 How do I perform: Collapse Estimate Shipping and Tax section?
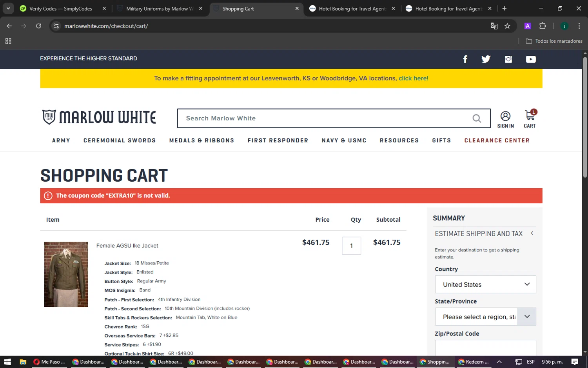pos(532,233)
